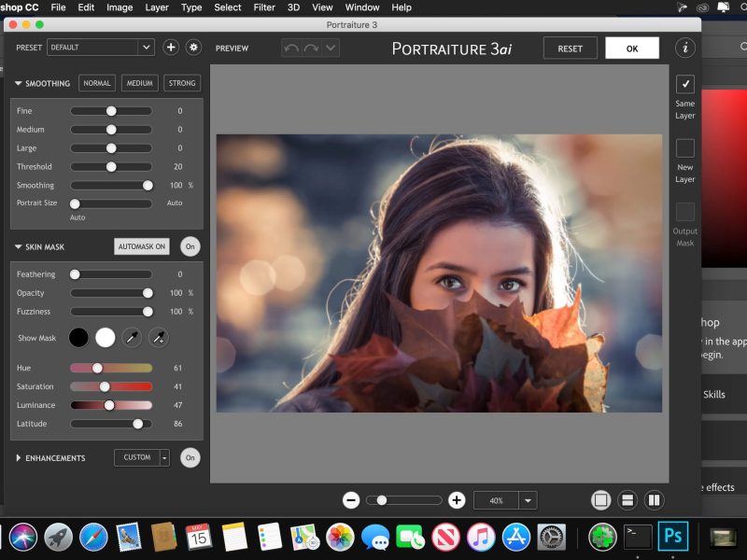Screen dimensions: 747x560
Task: Click the portrait preview image
Action: (439, 273)
